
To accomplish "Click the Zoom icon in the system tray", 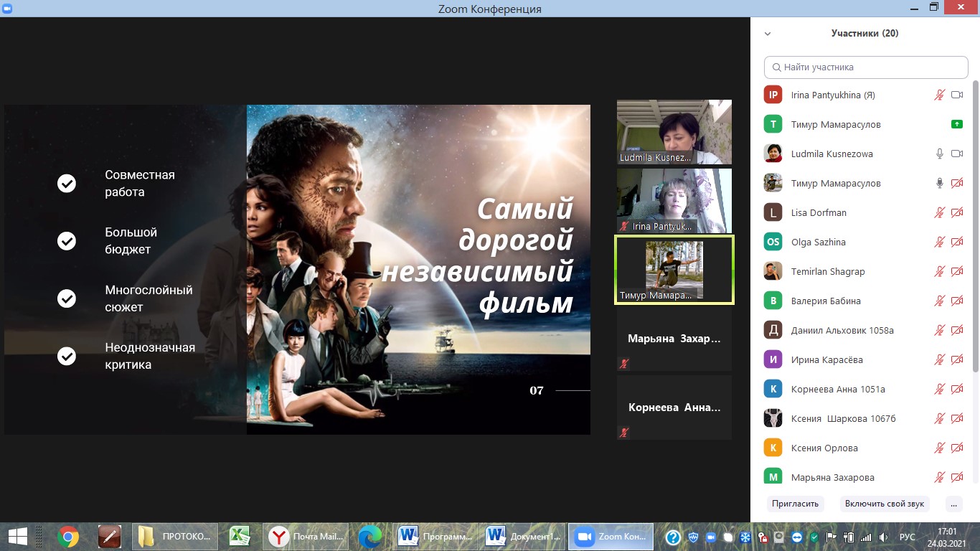I will click(711, 537).
